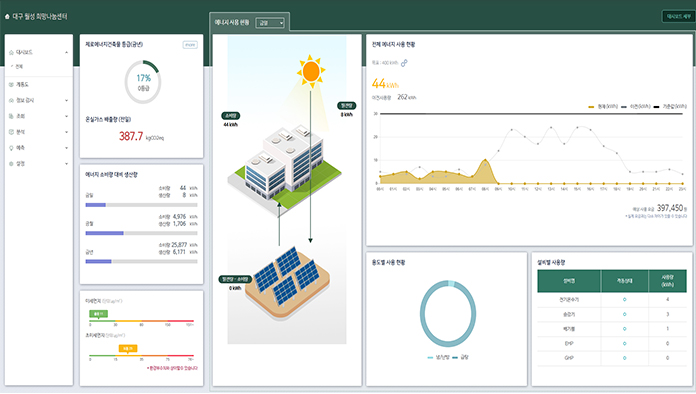Click the status icon in the second equipment row

pyautogui.click(x=625, y=314)
